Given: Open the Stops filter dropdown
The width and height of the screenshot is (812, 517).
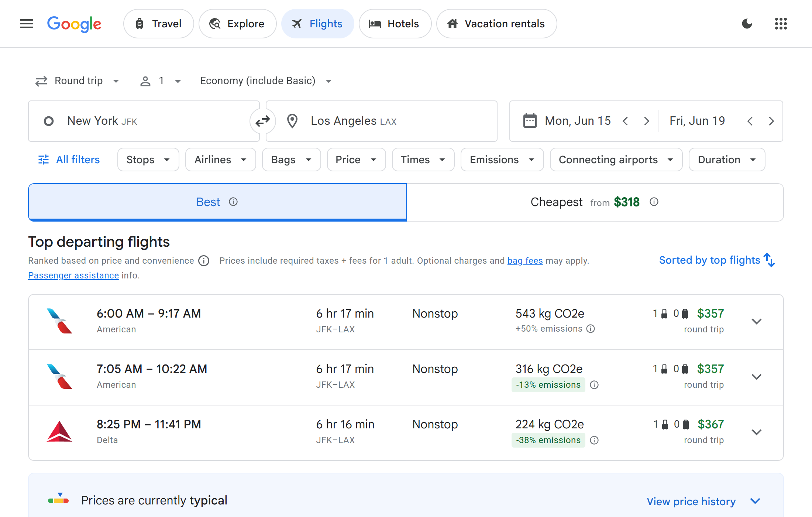Looking at the screenshot, I should [148, 160].
